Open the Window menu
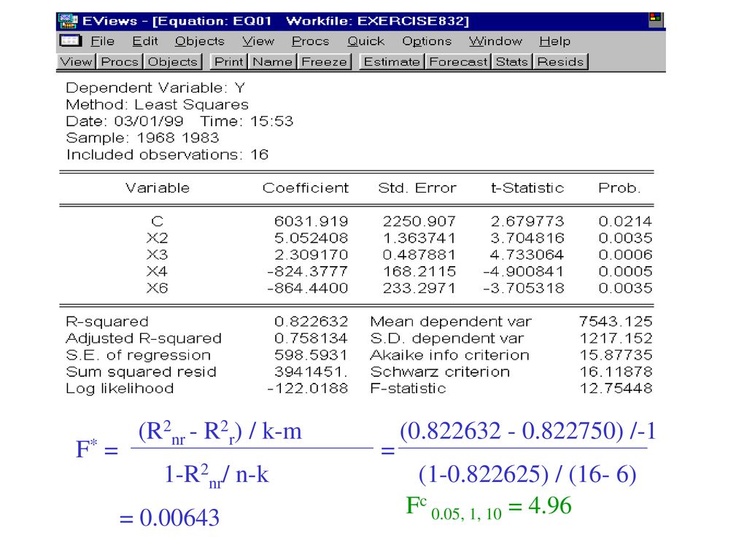 point(495,42)
